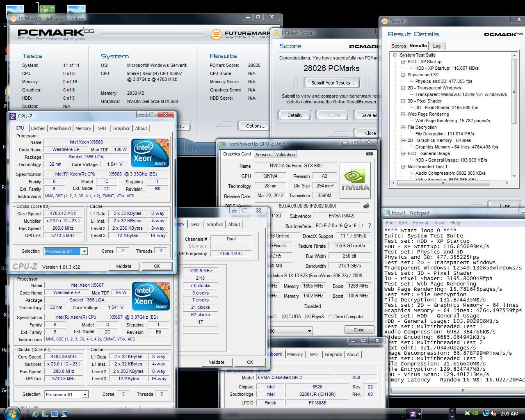Toggle the CUDA checkbox in GPU-Z
The width and height of the screenshot is (525, 420).
tap(285, 317)
